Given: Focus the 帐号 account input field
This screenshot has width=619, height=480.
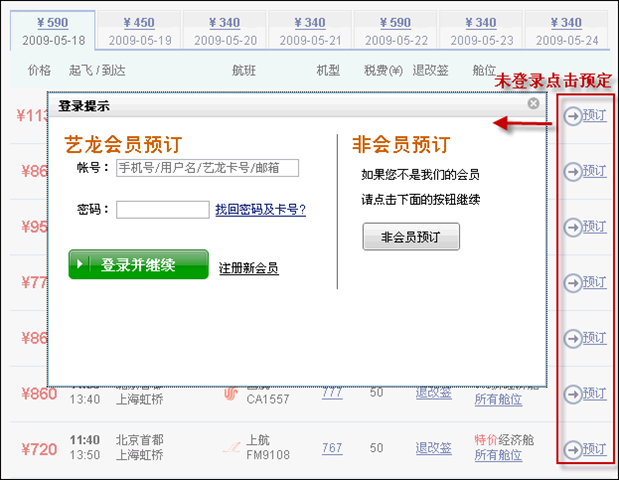Looking at the screenshot, I should [x=207, y=167].
